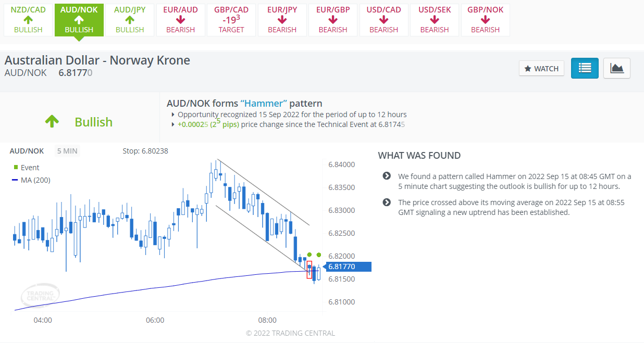
Task: Click the MA (200) legend line
Action: pos(15,181)
